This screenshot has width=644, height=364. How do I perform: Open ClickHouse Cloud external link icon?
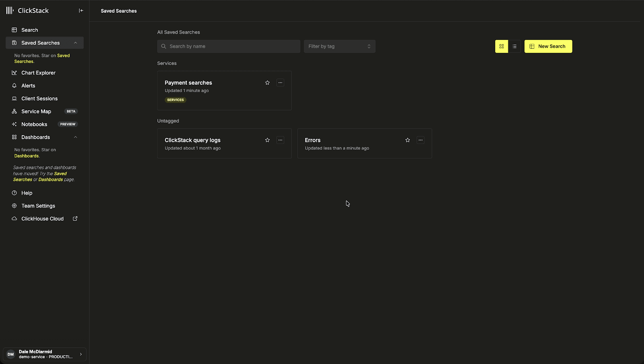(75, 219)
